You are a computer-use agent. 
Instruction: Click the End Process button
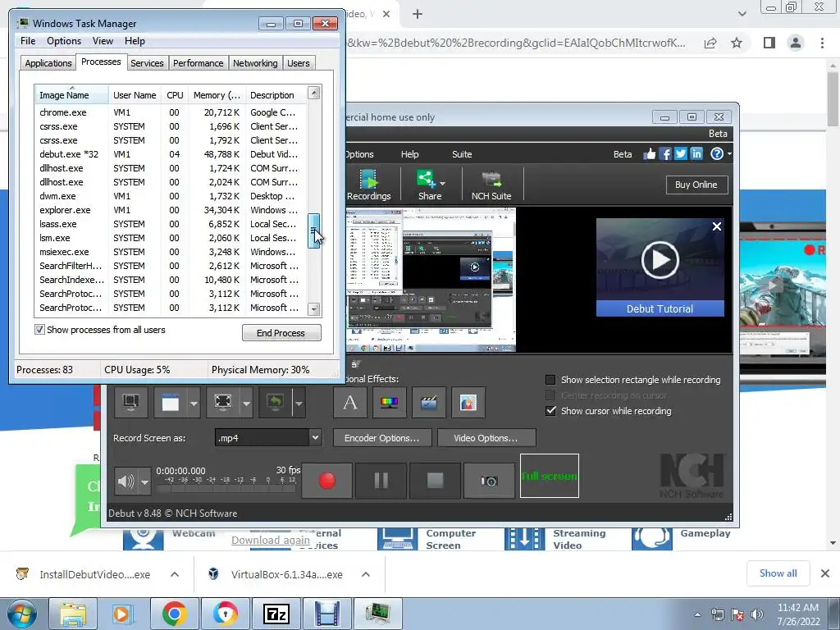pyautogui.click(x=281, y=333)
